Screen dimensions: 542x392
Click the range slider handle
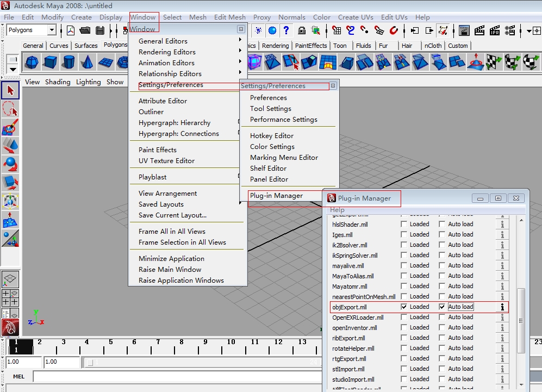pyautogui.click(x=90, y=362)
